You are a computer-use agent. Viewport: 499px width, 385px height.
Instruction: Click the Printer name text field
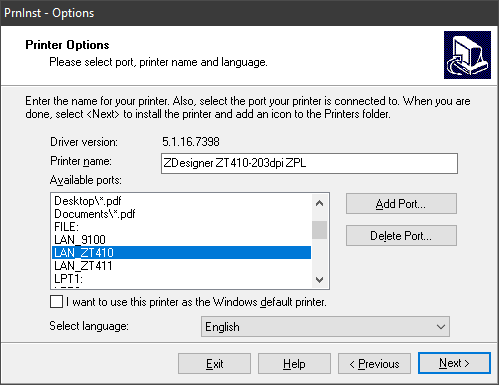point(309,163)
